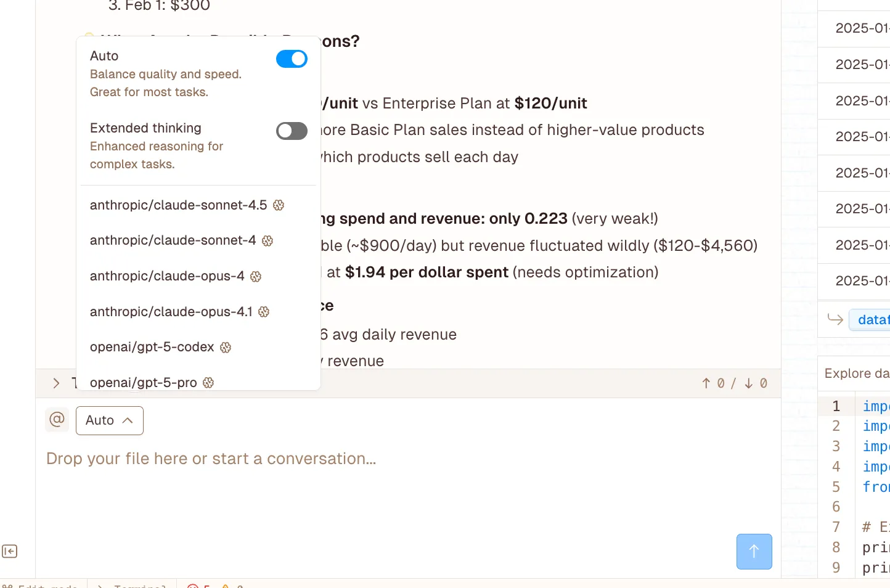Click the errors count in status bar

coord(198,586)
